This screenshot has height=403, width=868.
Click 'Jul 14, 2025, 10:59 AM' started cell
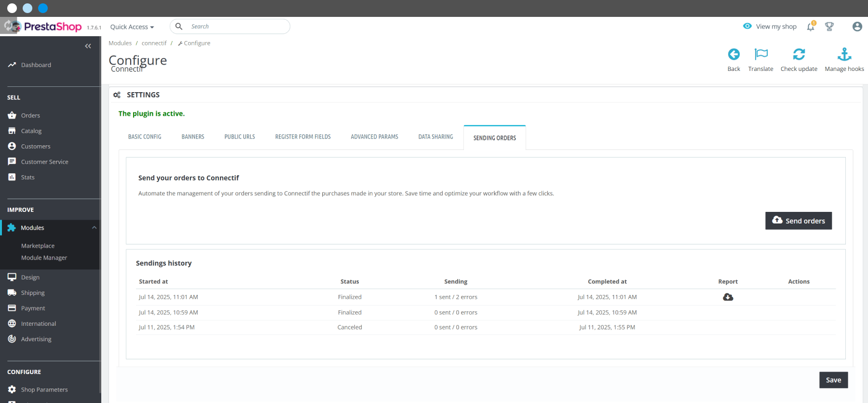(x=168, y=312)
